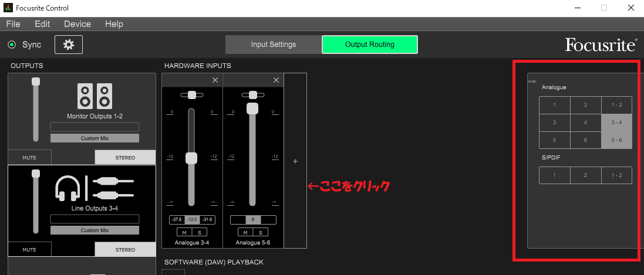644x275 pixels.
Task: Toggle the Sync indicator
Action: coord(12,45)
